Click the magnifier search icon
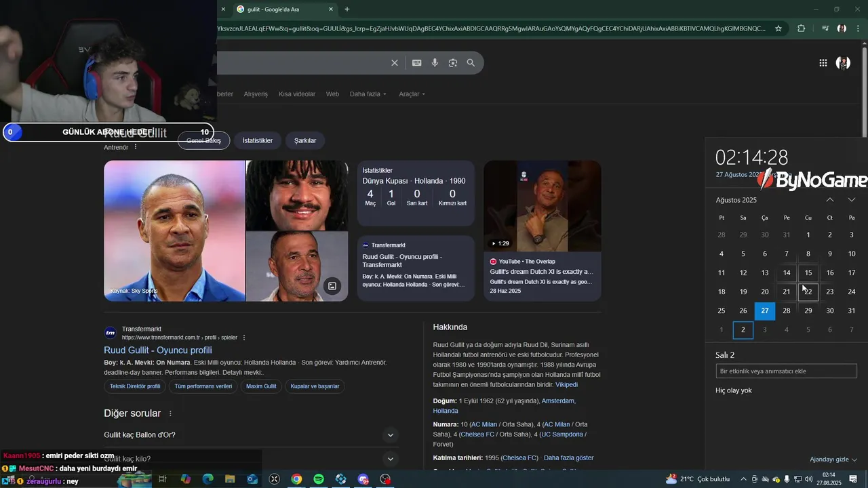868x488 pixels. pyautogui.click(x=471, y=63)
